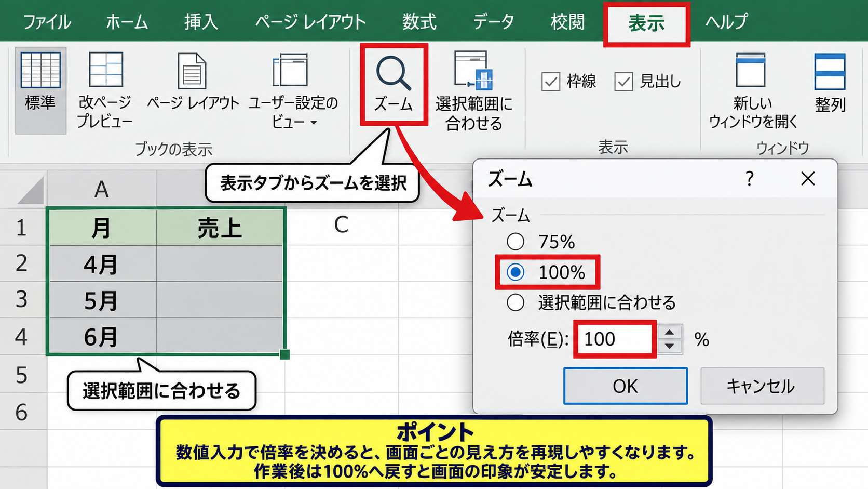Open the 数式 tab
The height and width of the screenshot is (489, 868).
coord(419,22)
